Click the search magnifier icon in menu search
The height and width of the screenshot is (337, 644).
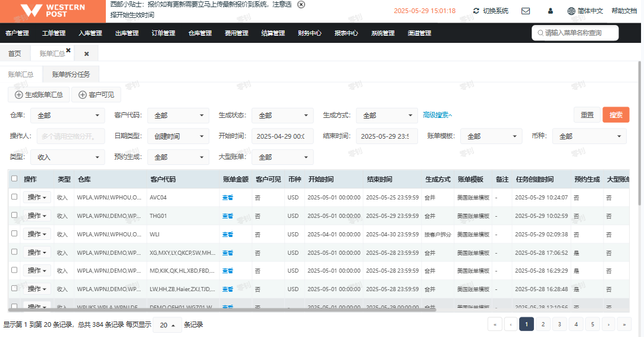tap(540, 33)
